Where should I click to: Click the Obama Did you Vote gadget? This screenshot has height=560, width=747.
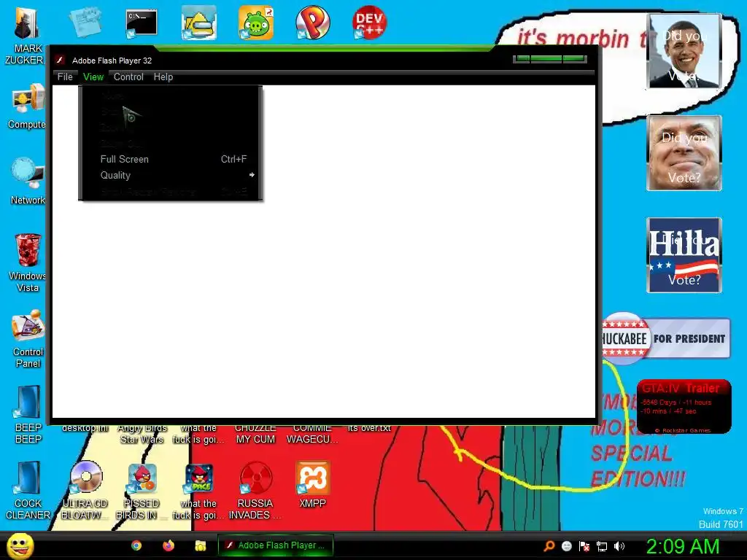pyautogui.click(x=684, y=51)
